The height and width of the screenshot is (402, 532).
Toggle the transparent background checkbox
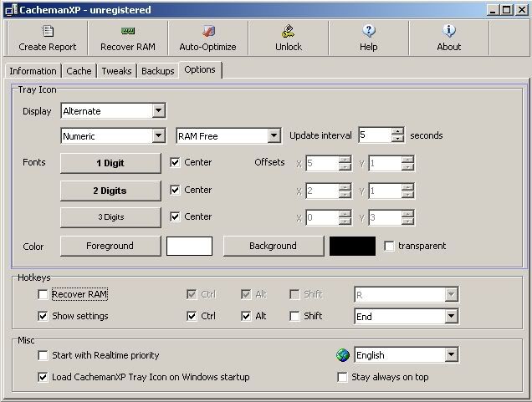[x=389, y=246]
